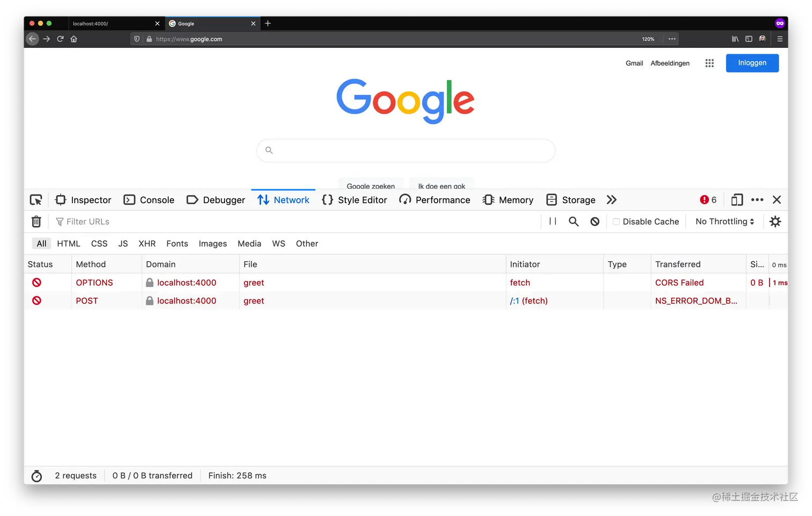Open request blocking icon
Viewport: 812px width, 516px height.
tap(595, 221)
